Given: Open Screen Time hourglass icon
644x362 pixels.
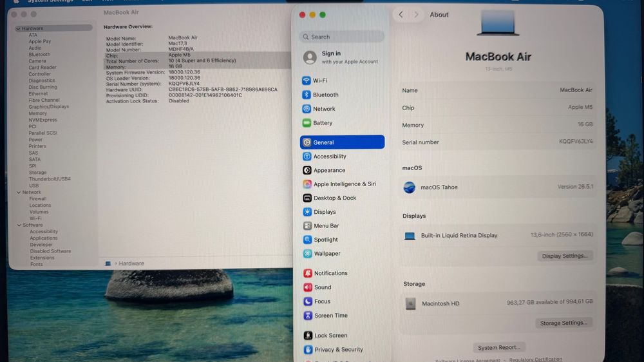Looking at the screenshot, I should tap(308, 316).
